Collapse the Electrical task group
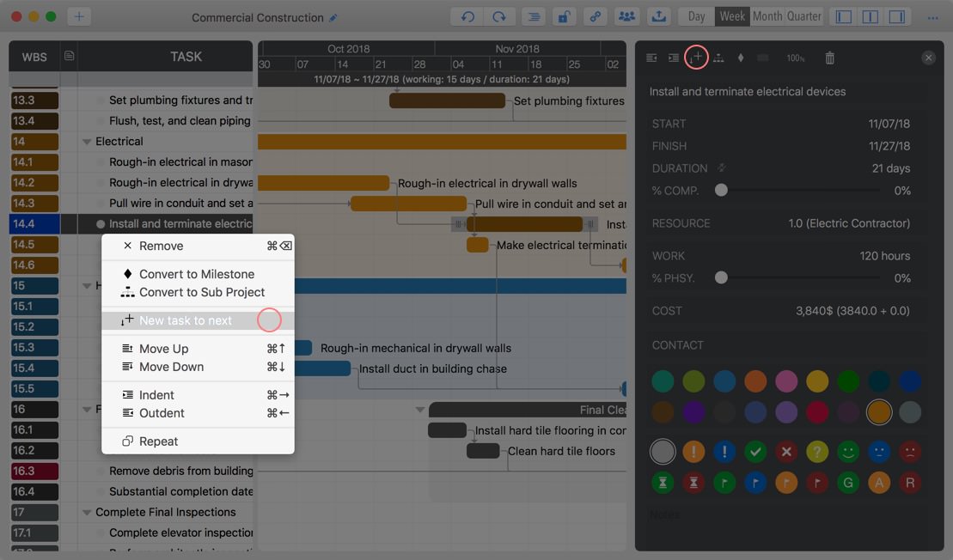Image resolution: width=953 pixels, height=560 pixels. coord(86,142)
